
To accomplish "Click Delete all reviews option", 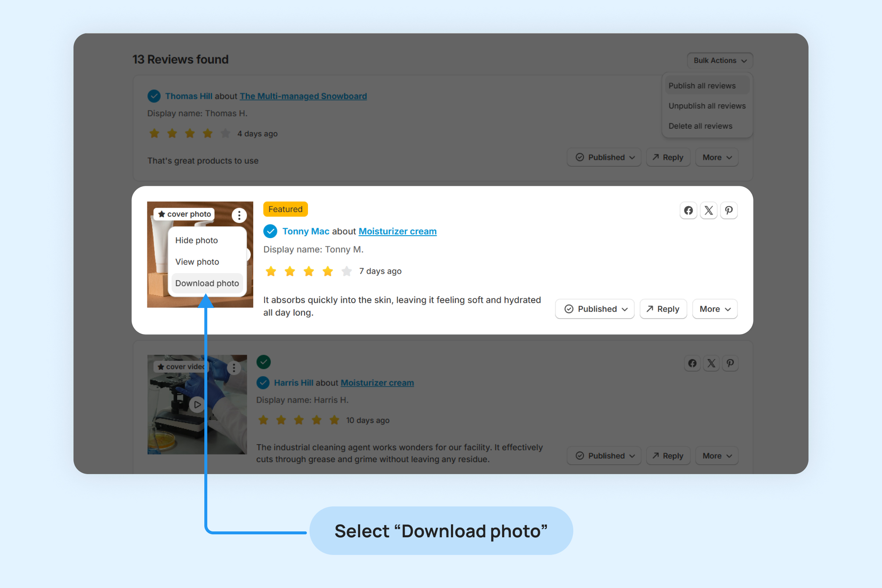I will coord(700,126).
